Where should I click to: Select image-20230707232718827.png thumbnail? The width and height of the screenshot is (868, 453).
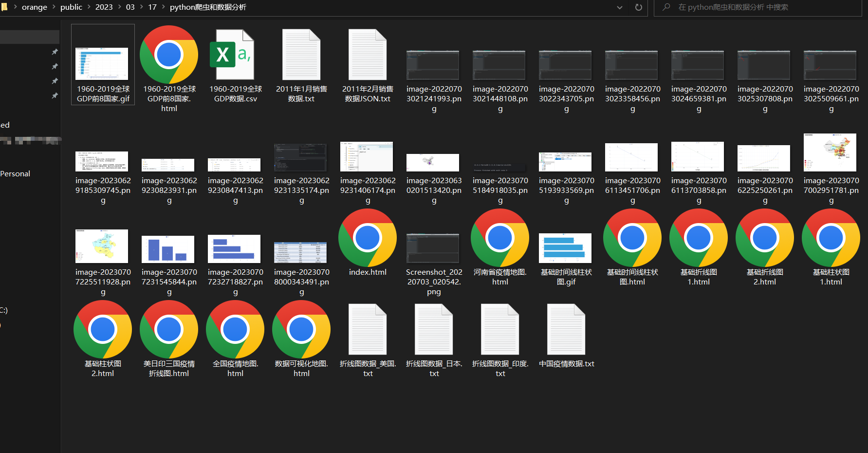click(234, 249)
